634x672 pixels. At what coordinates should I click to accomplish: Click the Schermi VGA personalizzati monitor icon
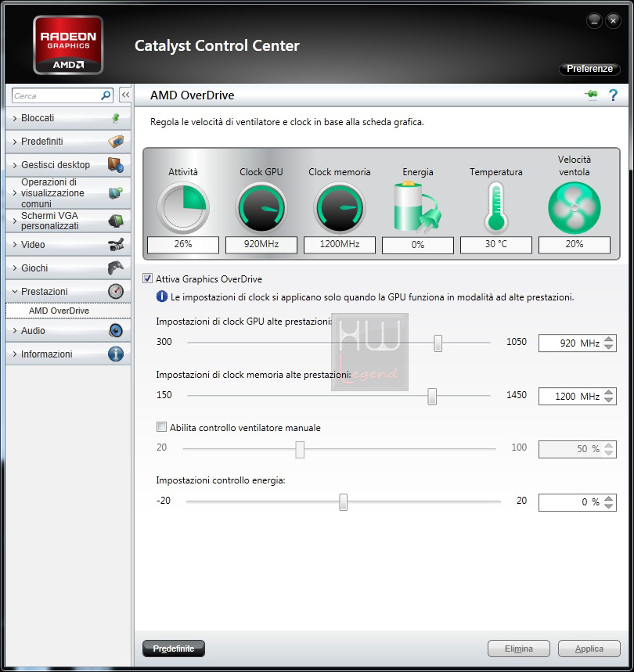tap(116, 221)
